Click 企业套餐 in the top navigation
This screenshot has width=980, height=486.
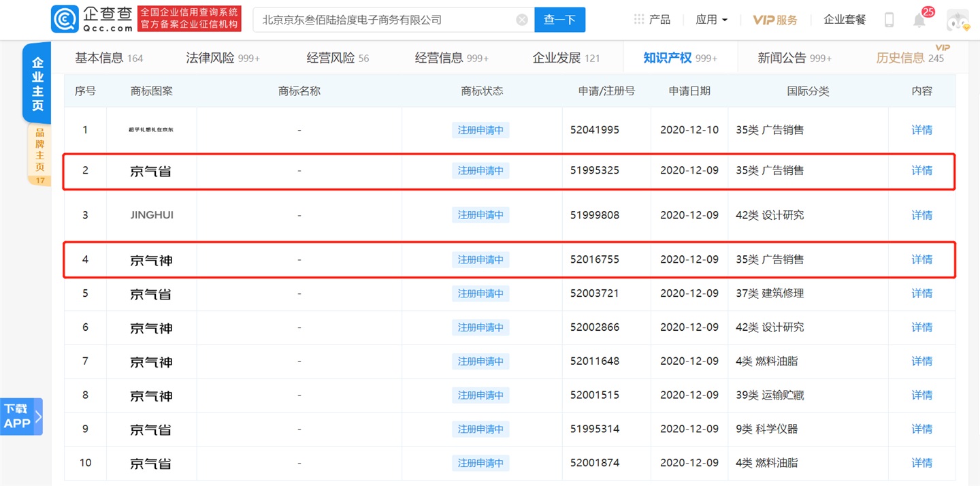click(x=845, y=20)
